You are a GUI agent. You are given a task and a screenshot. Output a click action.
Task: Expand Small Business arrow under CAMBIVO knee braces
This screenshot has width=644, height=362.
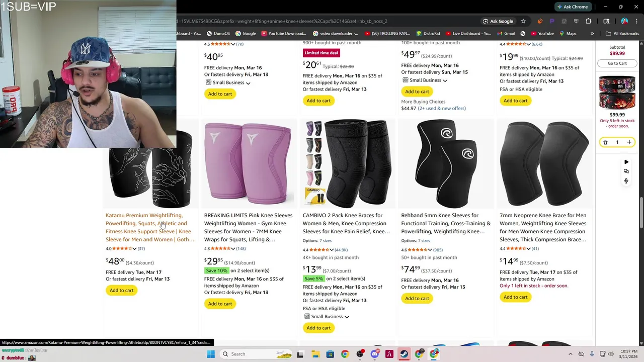coord(347,317)
